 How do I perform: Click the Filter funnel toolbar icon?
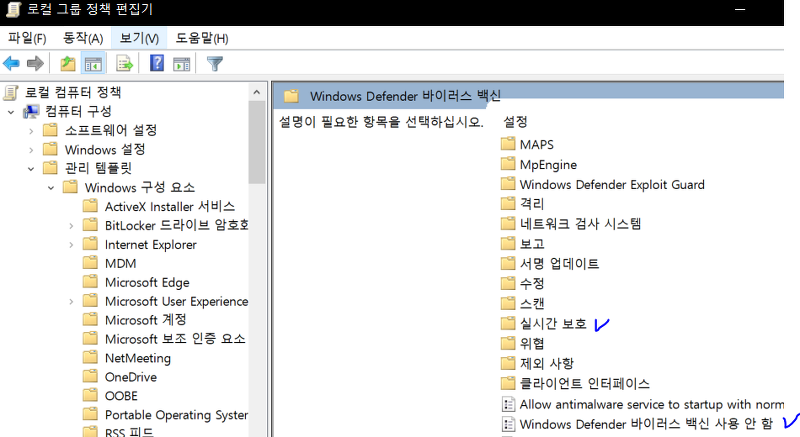(x=215, y=64)
